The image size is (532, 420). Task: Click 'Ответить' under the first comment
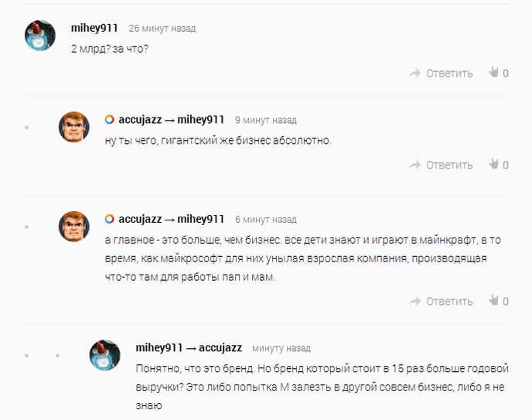(x=449, y=73)
